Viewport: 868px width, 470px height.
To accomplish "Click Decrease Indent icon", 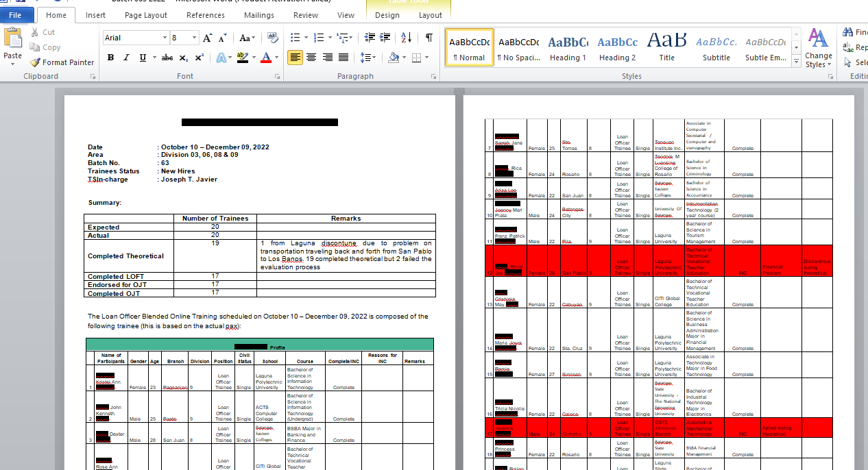I will (x=370, y=38).
